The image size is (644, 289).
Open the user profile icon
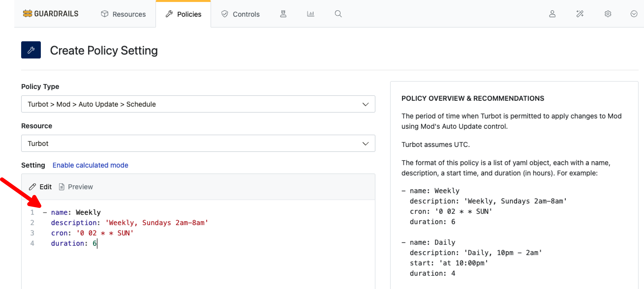pyautogui.click(x=552, y=14)
